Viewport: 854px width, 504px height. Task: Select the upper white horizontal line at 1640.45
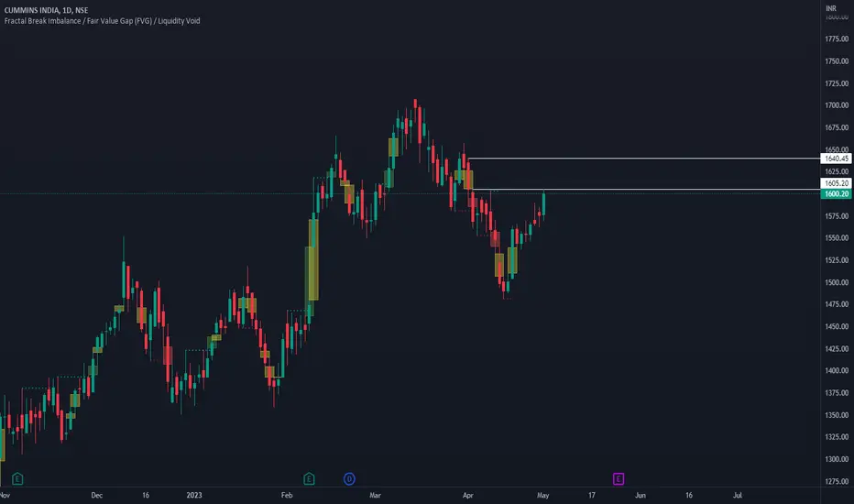(x=644, y=159)
